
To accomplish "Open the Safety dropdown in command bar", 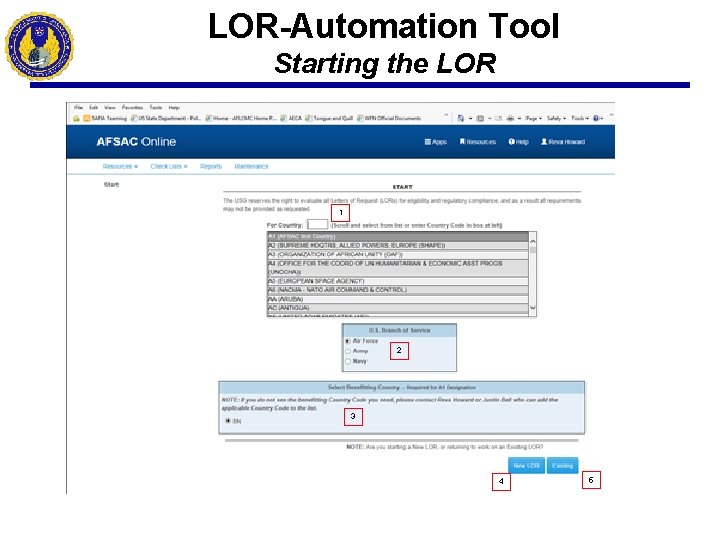I will (556, 118).
